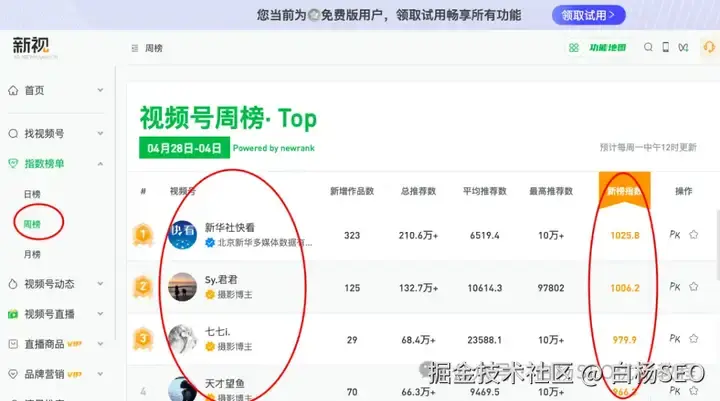
Task: Open Sy.君君 avatar thumbnail
Action: pos(182,287)
